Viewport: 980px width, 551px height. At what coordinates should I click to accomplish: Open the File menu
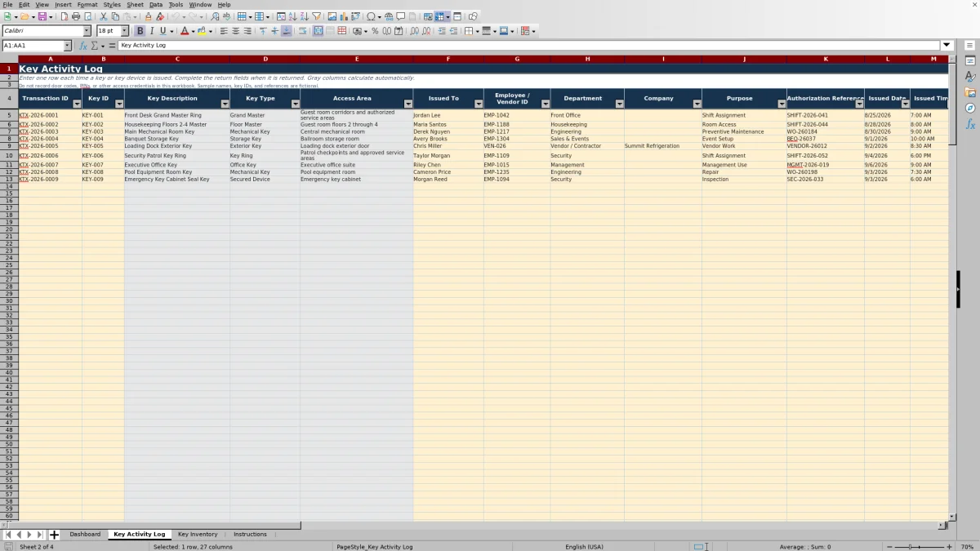pyautogui.click(x=7, y=4)
